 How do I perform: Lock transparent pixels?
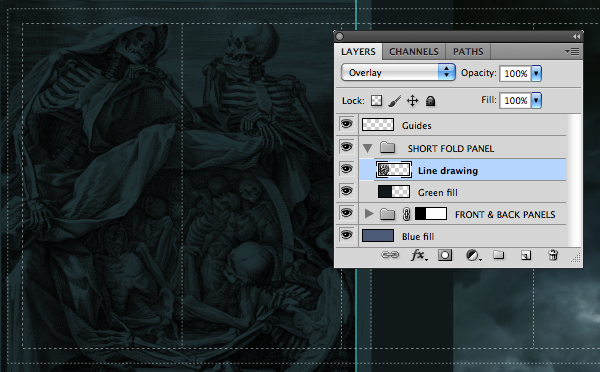(x=377, y=101)
